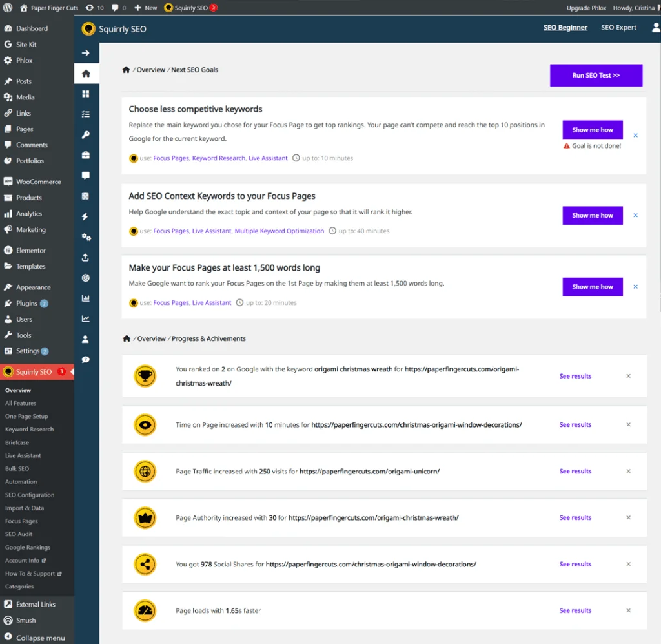Screen dimensions: 661x644
Task: Dismiss the Choose less competitive keywords goal
Action: click(635, 136)
